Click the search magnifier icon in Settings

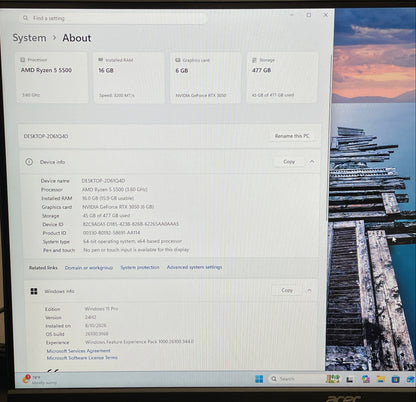coord(25,18)
